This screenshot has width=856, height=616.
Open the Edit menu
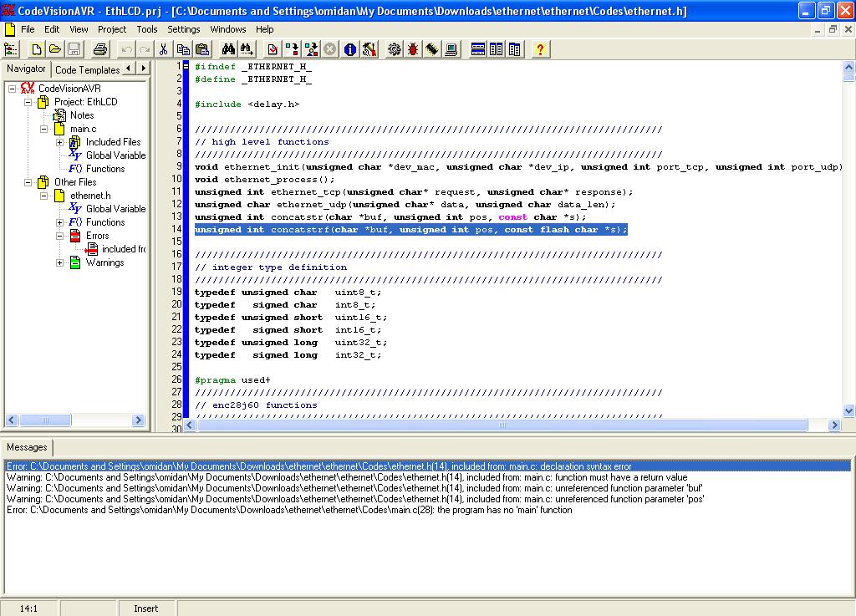click(52, 29)
